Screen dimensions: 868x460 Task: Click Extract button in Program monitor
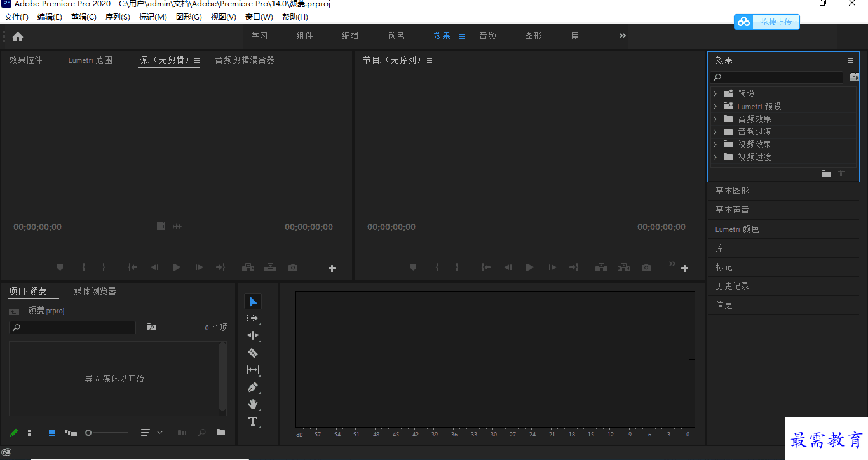point(624,267)
